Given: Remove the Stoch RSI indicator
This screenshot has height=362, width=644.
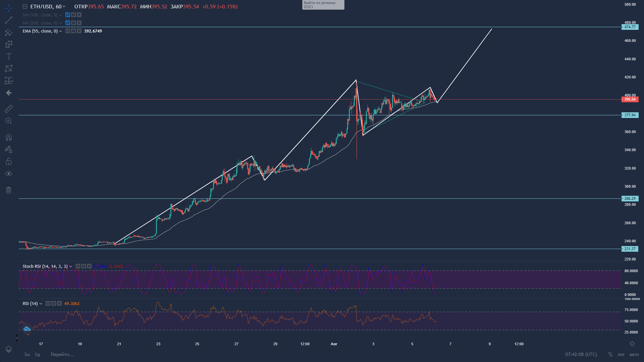Looking at the screenshot, I should (89, 266).
